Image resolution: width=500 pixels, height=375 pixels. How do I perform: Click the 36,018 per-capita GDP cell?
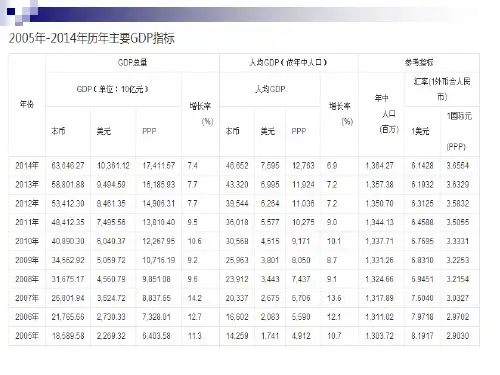click(237, 222)
